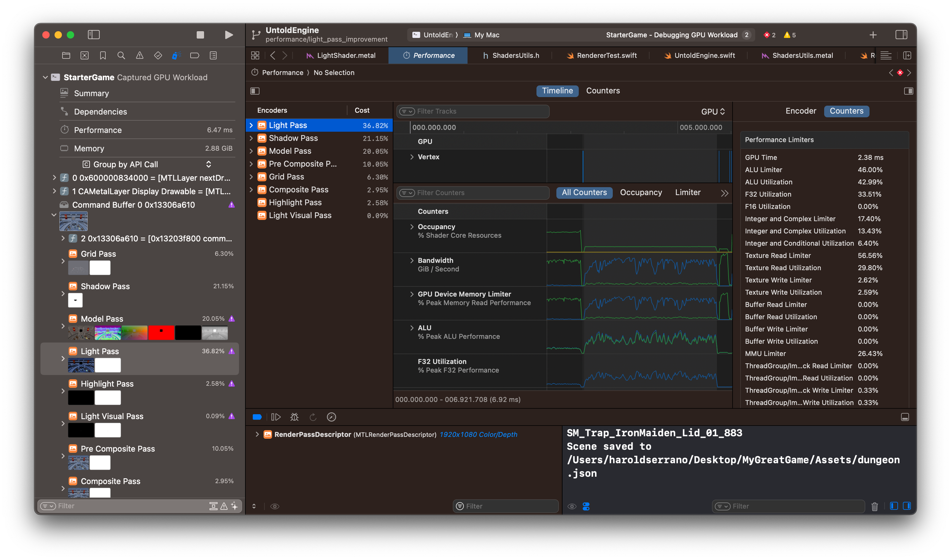Hide the debug area button

click(905, 417)
